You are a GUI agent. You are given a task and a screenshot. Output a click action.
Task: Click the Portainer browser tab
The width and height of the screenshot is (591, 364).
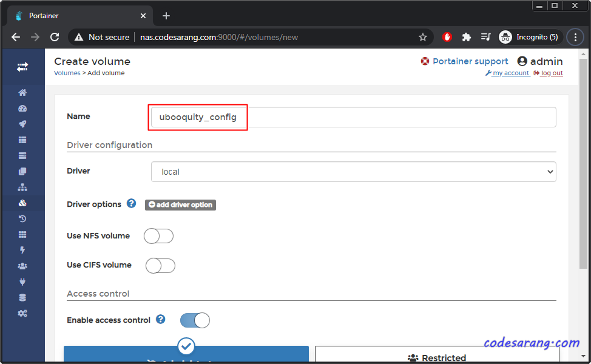tap(79, 16)
